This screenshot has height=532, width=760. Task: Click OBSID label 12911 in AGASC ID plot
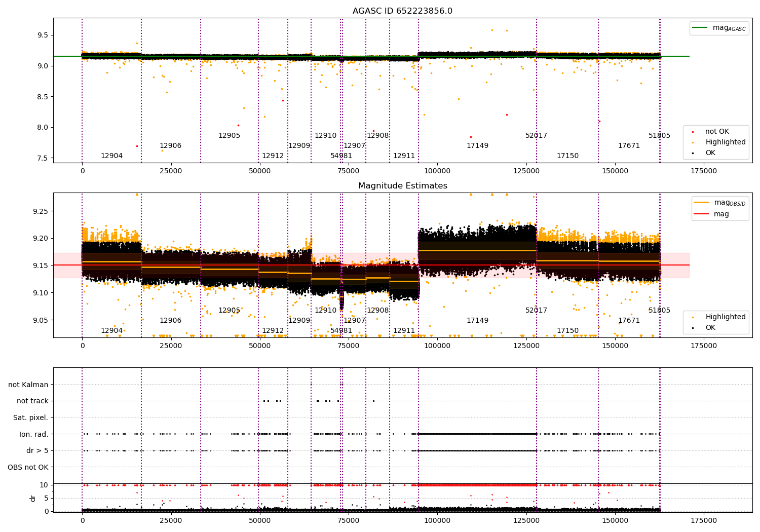(x=404, y=156)
